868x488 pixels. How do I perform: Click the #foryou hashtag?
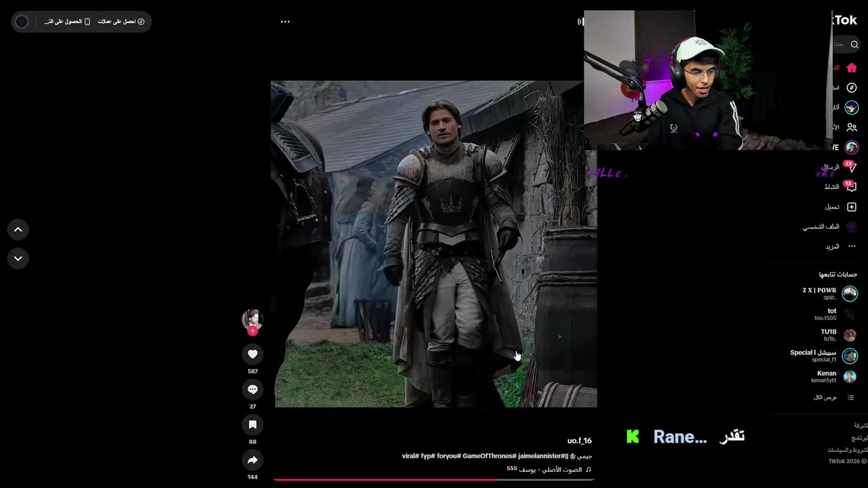pos(449,456)
